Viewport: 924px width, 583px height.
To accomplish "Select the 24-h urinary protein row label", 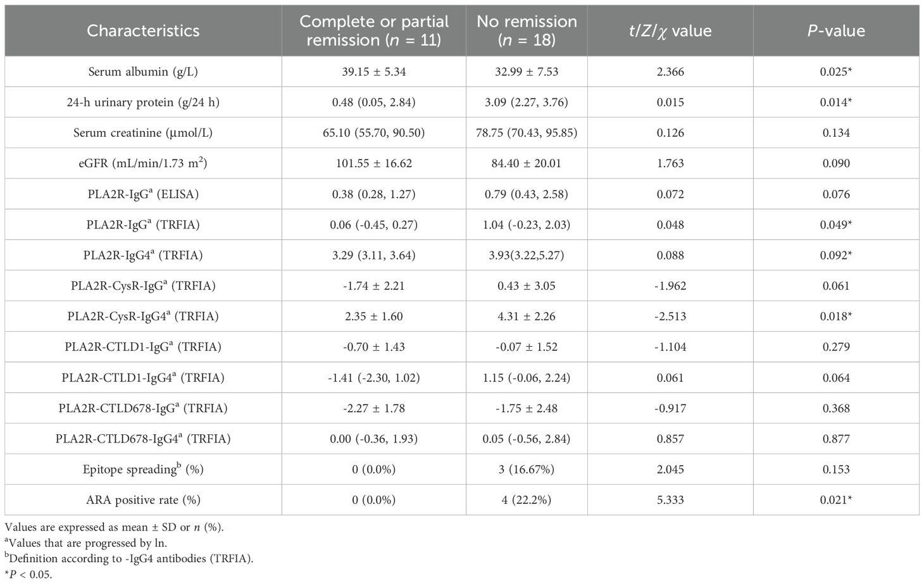I will point(143,102).
